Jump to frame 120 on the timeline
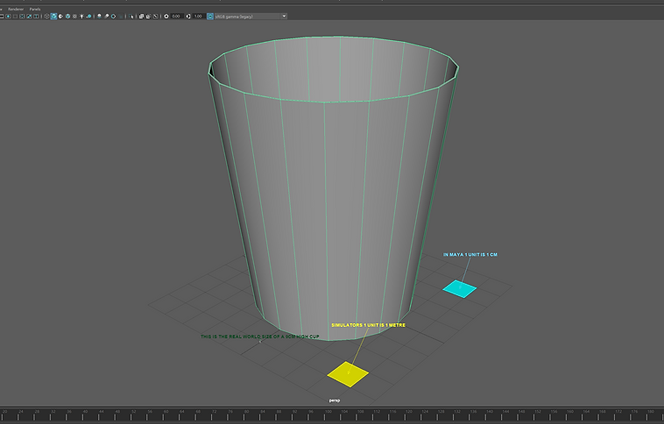 [x=409, y=412]
